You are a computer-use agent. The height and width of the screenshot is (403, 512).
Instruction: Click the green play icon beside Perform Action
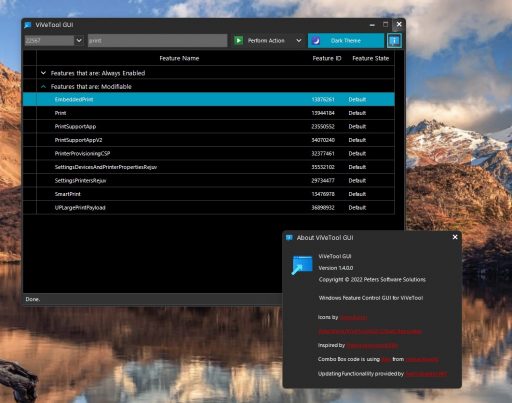tap(238, 41)
